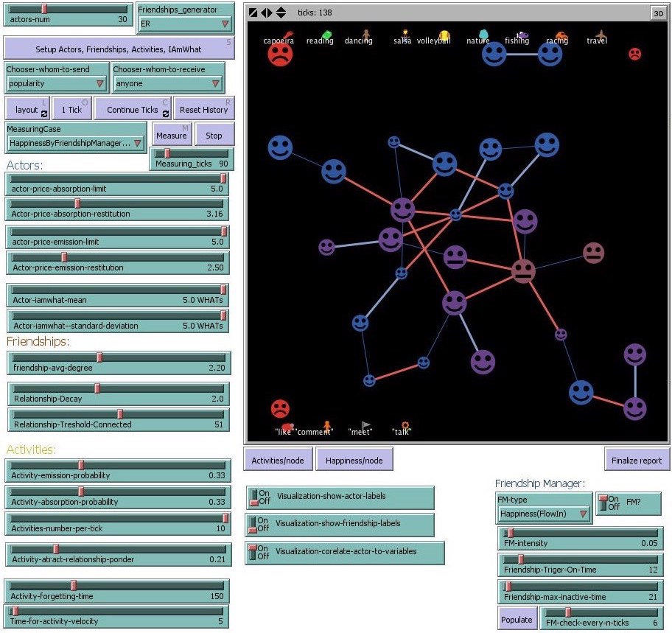Select the travel airplane icon
This screenshot has width=672, height=633.
602,34
